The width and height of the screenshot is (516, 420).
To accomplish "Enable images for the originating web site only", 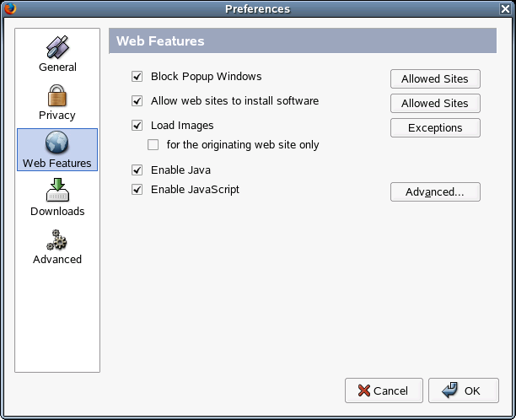I will pos(153,145).
